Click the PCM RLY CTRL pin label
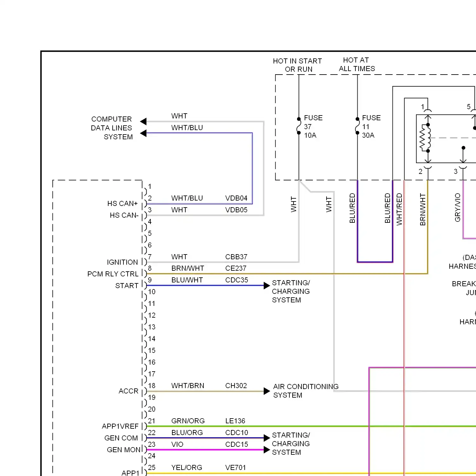 (113, 274)
